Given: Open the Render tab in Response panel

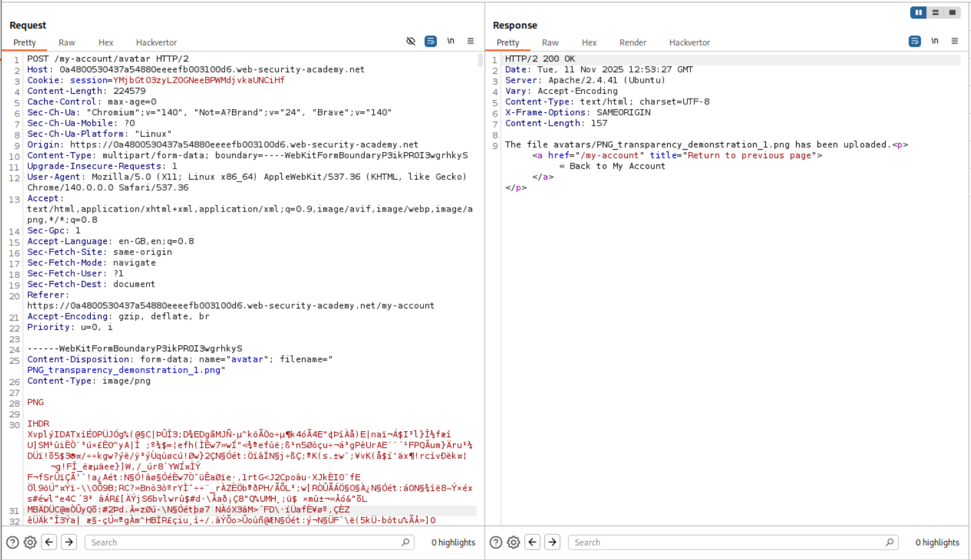Looking at the screenshot, I should [x=632, y=42].
